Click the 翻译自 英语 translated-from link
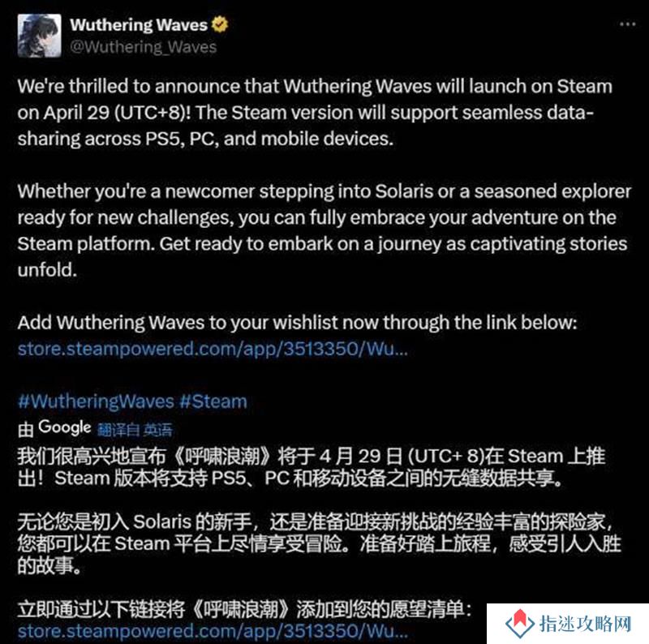Screen dimensions: 649x644 click(x=135, y=430)
